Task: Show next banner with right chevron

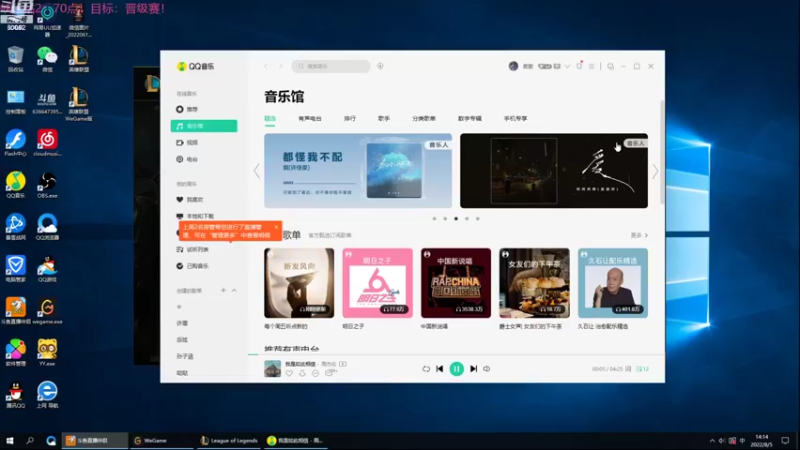Action: pos(655,171)
